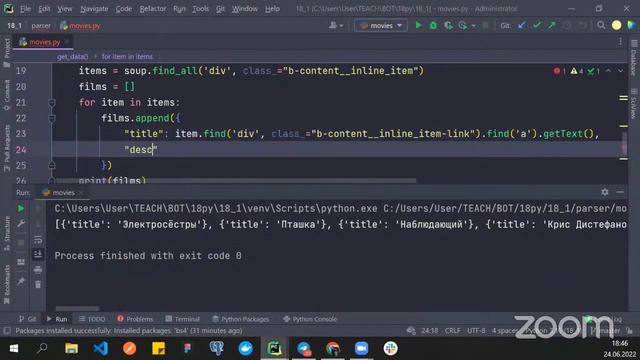Start debugging with the green bug icon
Screen dimensions: 640x360
tap(433, 25)
